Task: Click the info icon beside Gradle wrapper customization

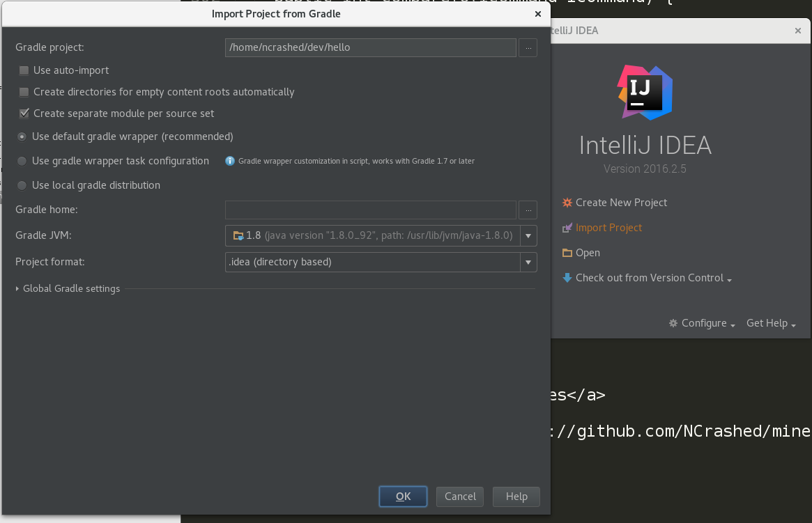Action: pyautogui.click(x=230, y=161)
